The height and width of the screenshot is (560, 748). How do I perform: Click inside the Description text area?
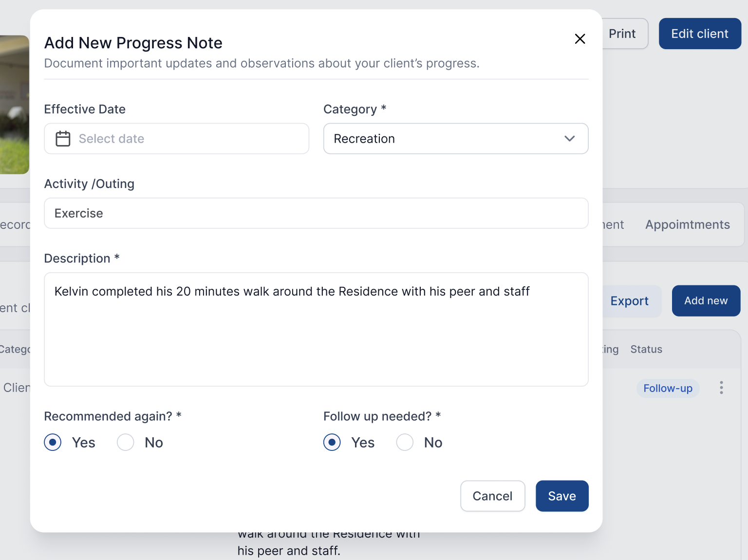316,336
